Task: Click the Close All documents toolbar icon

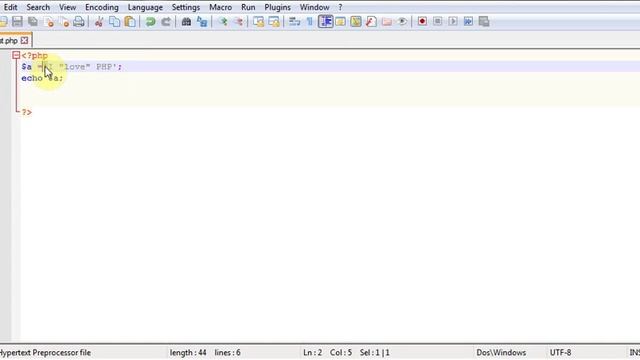Action: point(64,21)
